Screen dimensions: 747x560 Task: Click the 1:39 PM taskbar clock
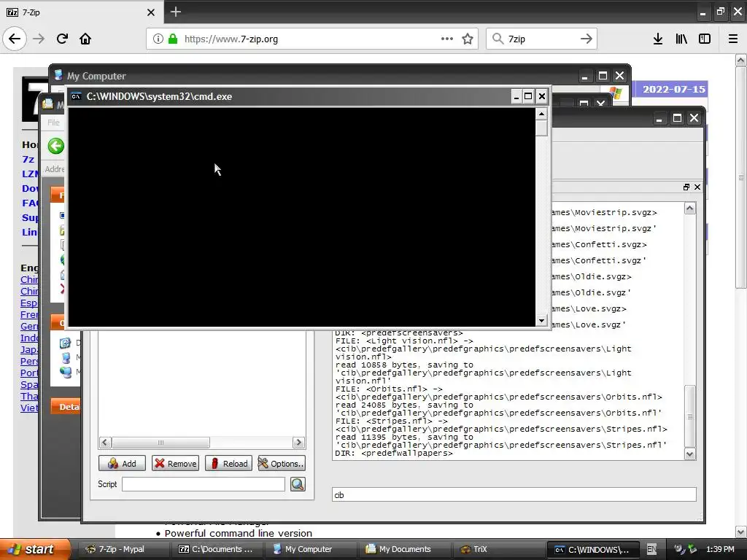tap(720, 549)
